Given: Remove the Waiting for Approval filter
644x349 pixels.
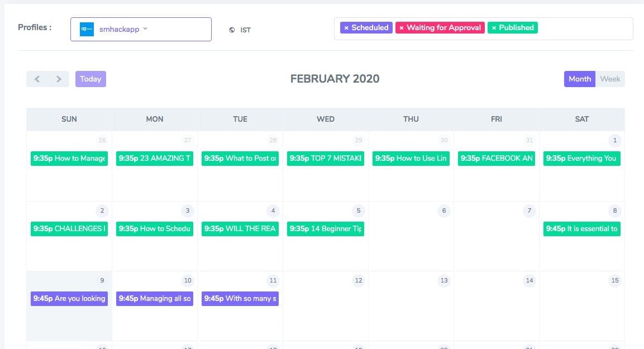Looking at the screenshot, I should 402,27.
